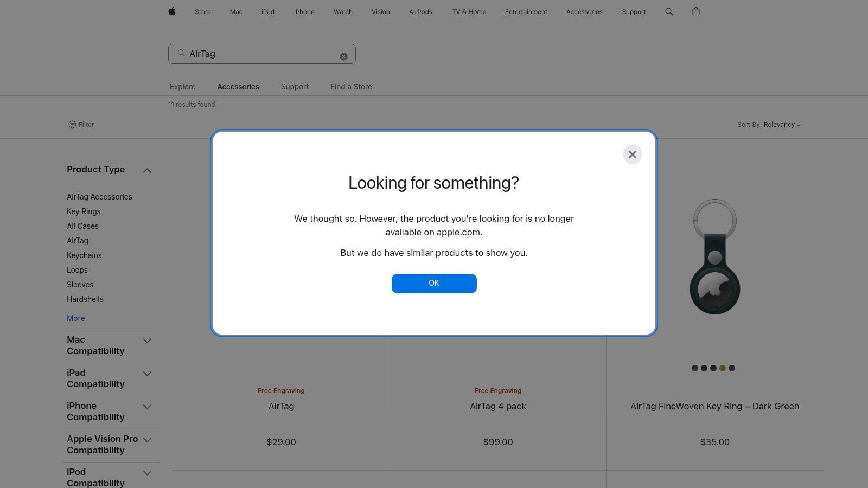Screen dimensions: 868x488
Task: Filter by AirTag Accessories product type
Action: tap(99, 197)
